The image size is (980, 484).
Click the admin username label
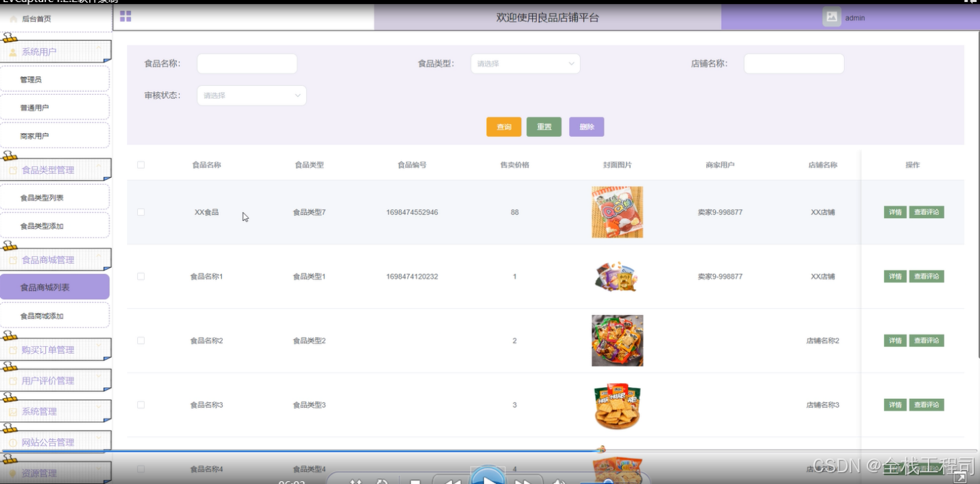[x=855, y=18]
